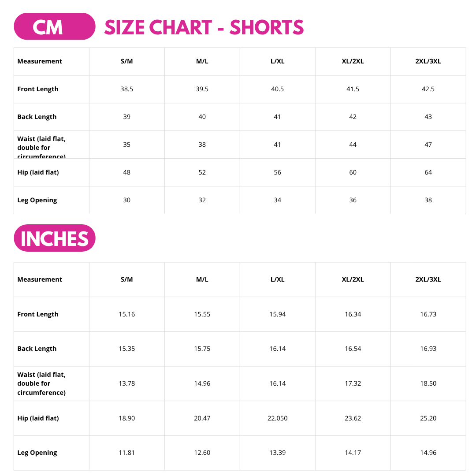Click Leg Opening value 11.81
Viewport: 476px width, 476px height.
tap(126, 453)
